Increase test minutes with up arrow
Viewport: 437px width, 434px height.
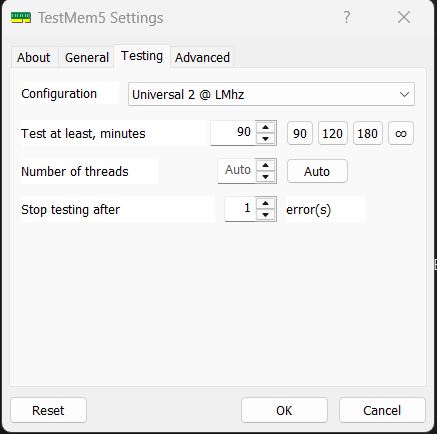266,127
